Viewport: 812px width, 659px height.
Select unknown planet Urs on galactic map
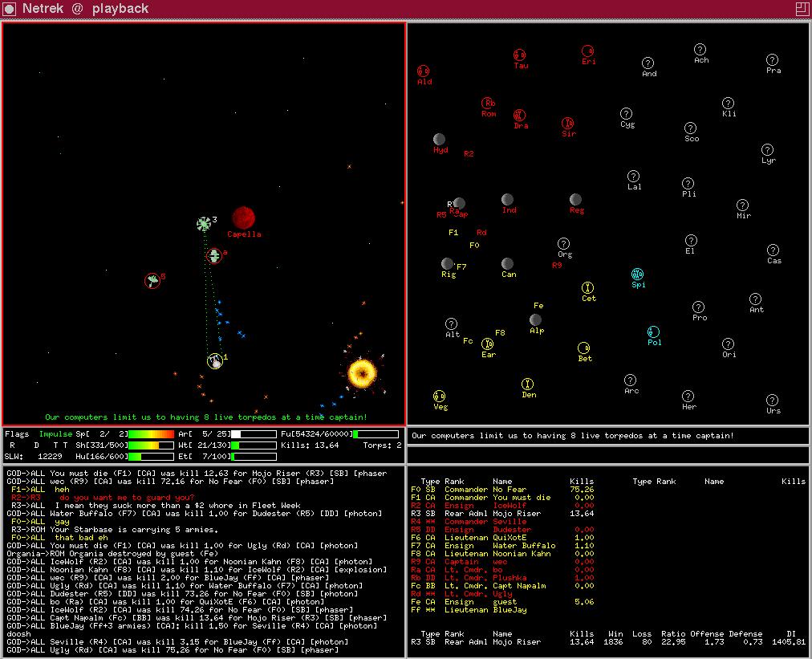point(772,400)
